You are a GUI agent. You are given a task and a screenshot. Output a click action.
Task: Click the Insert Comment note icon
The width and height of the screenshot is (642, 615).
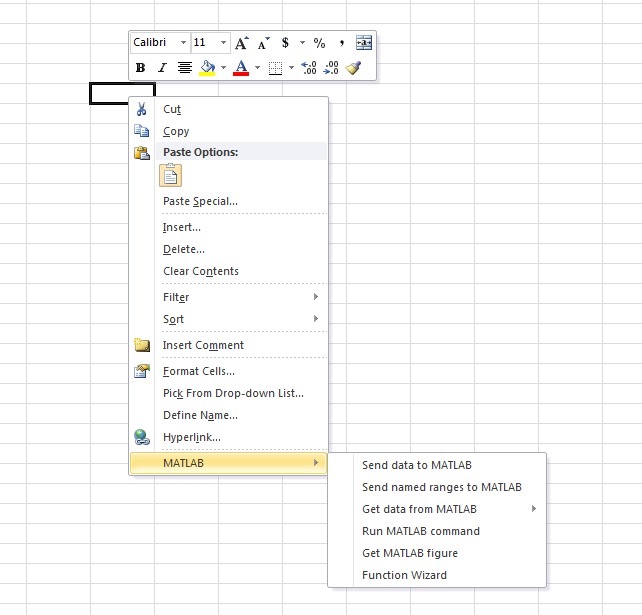(x=142, y=345)
